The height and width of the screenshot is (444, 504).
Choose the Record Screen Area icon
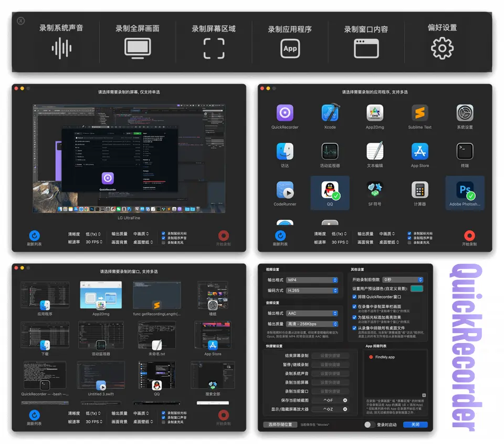click(214, 48)
